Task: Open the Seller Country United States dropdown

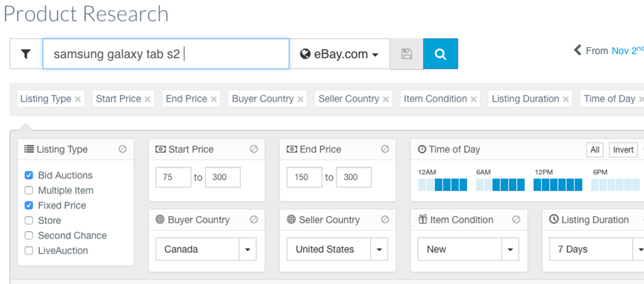Action: coord(379,249)
